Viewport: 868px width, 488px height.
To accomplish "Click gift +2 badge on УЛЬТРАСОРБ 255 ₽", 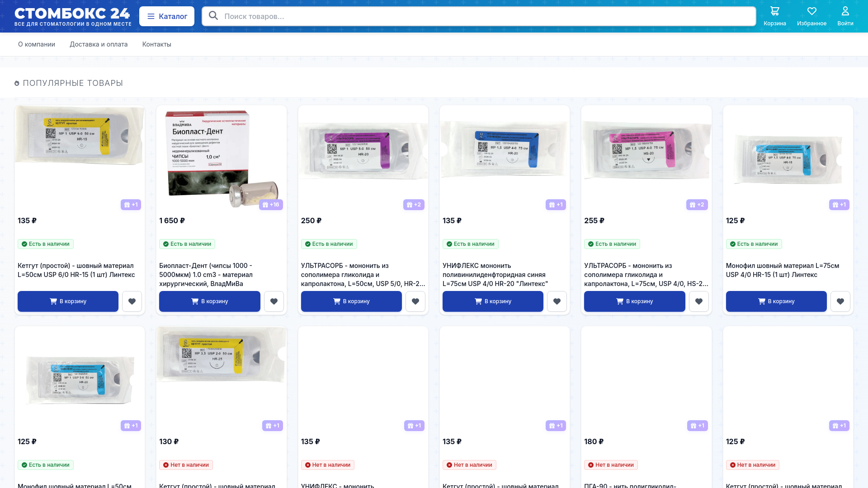I will [697, 205].
